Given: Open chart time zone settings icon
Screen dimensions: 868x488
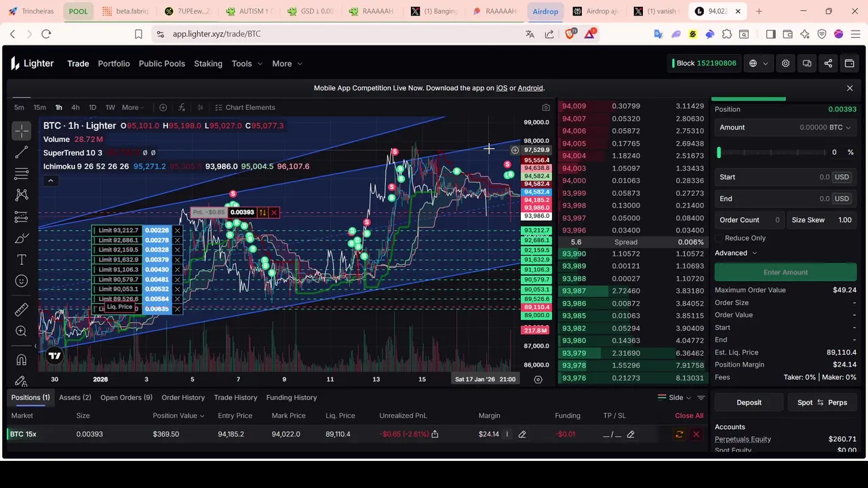Looking at the screenshot, I should point(538,380).
